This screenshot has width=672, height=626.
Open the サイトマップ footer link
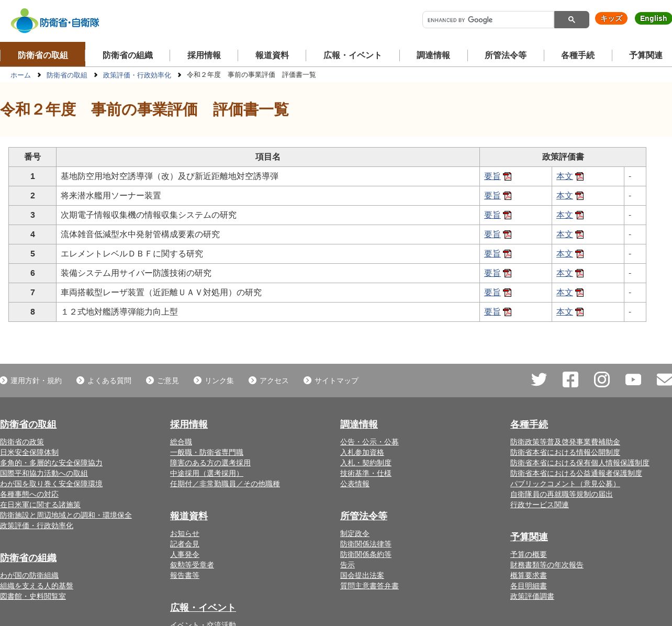click(x=336, y=381)
